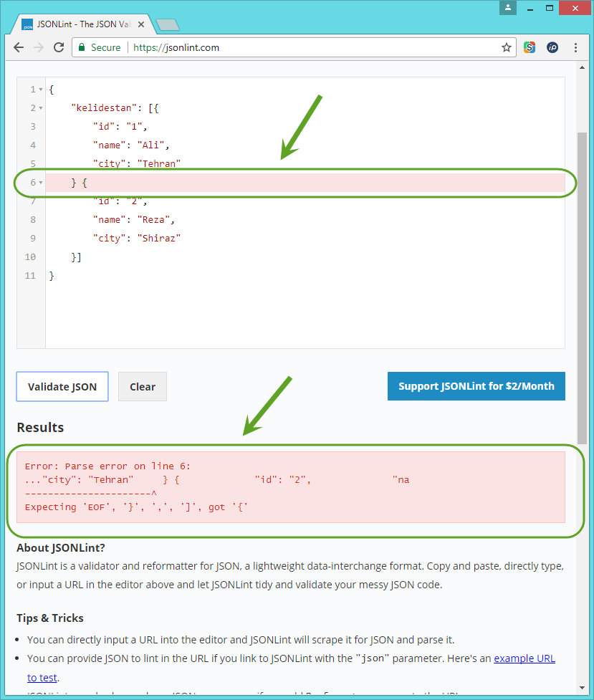Minimize the Chrome window
The image size is (594, 700).
pos(530,8)
